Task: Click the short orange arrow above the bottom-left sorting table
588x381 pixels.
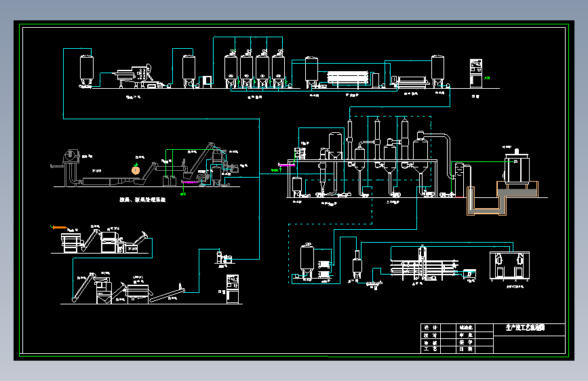Action: pyautogui.click(x=58, y=227)
